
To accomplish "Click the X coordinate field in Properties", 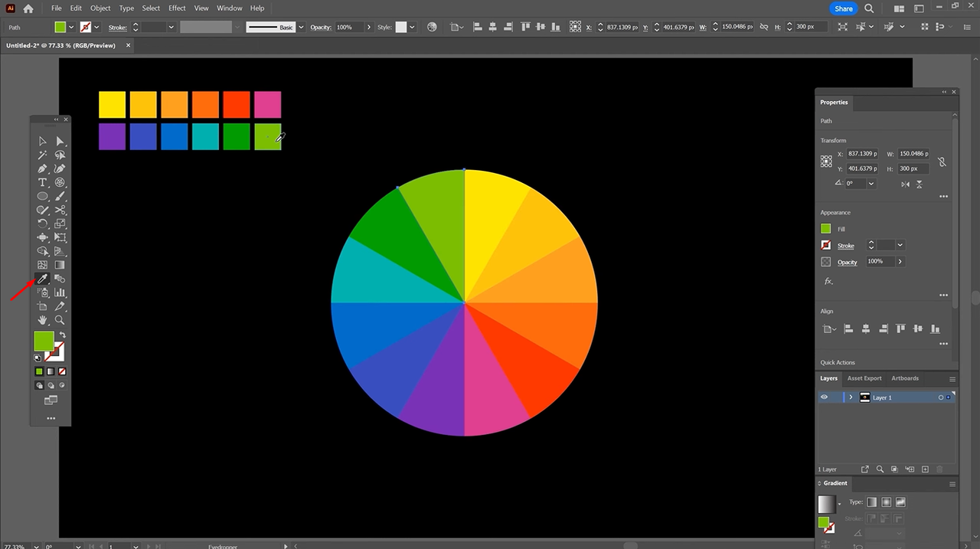I will tap(863, 154).
